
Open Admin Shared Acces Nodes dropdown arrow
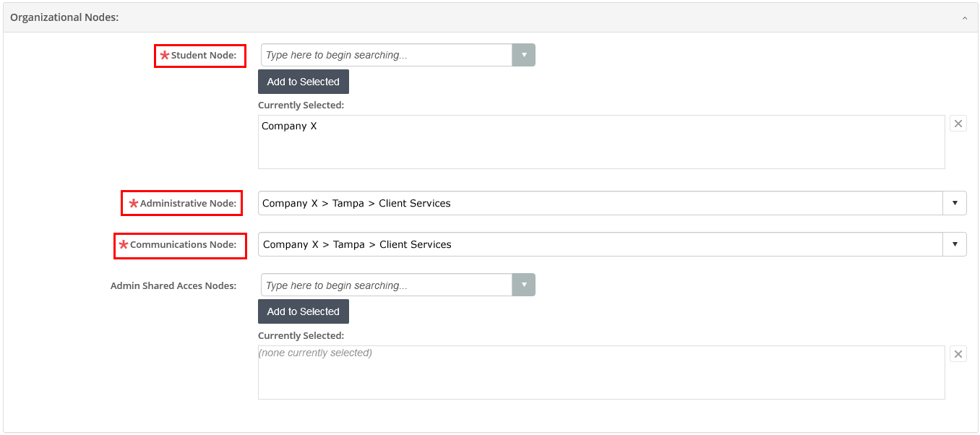pos(523,285)
